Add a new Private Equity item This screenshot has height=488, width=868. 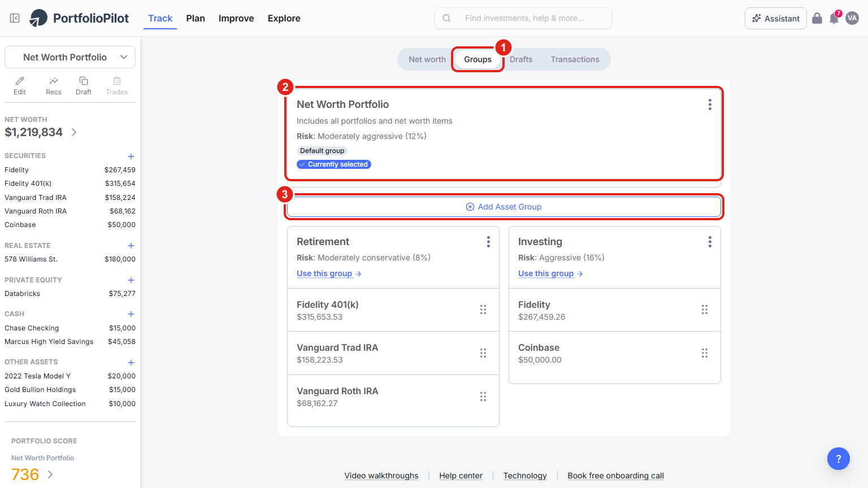[131, 280]
